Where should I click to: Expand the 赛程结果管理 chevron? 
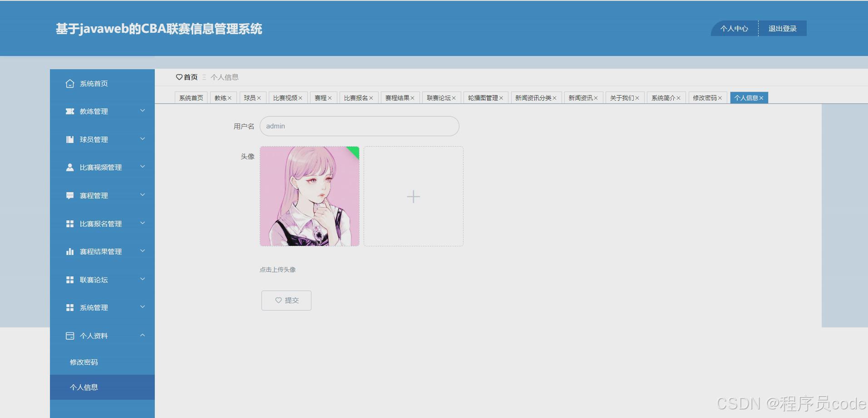[x=143, y=250]
